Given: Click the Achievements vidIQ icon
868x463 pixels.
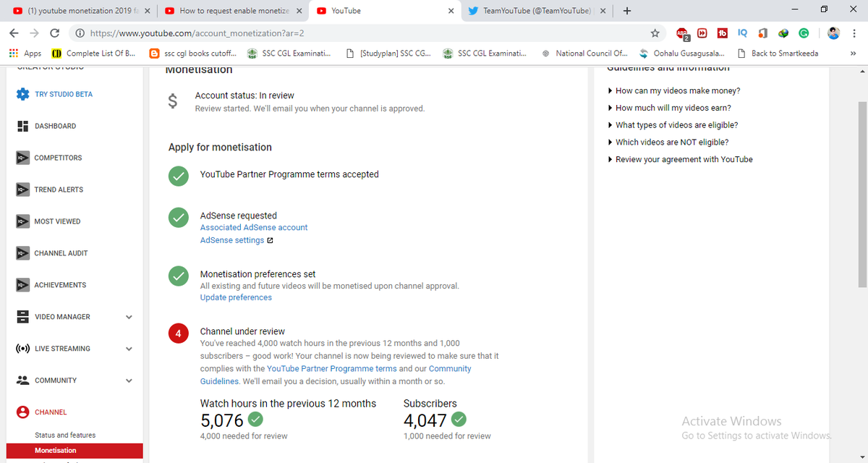Looking at the screenshot, I should click(22, 285).
